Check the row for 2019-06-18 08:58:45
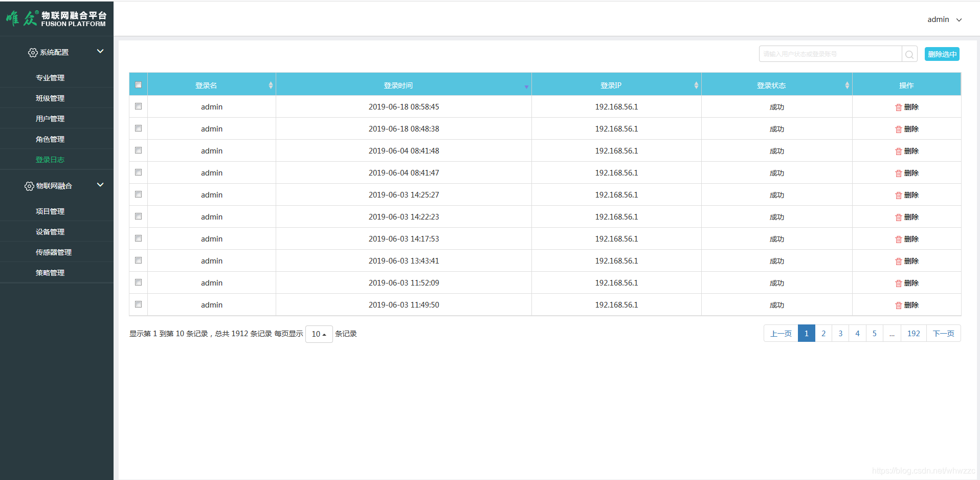The image size is (980, 480). click(x=138, y=106)
